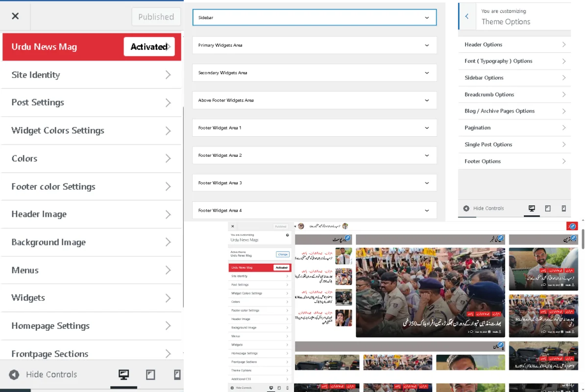This screenshot has width=588, height=392.
Task: Open Breadcrumb Options section
Action: point(514,95)
